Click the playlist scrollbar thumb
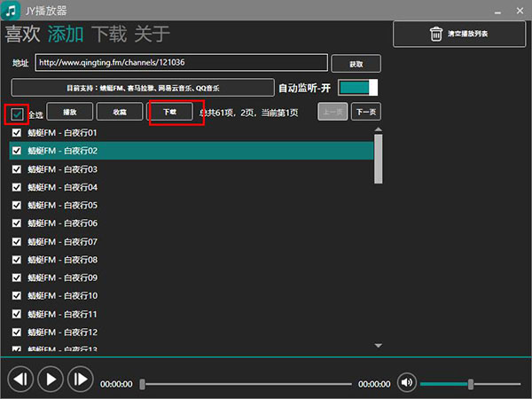Screen dimensions: 532x399 click(378, 159)
